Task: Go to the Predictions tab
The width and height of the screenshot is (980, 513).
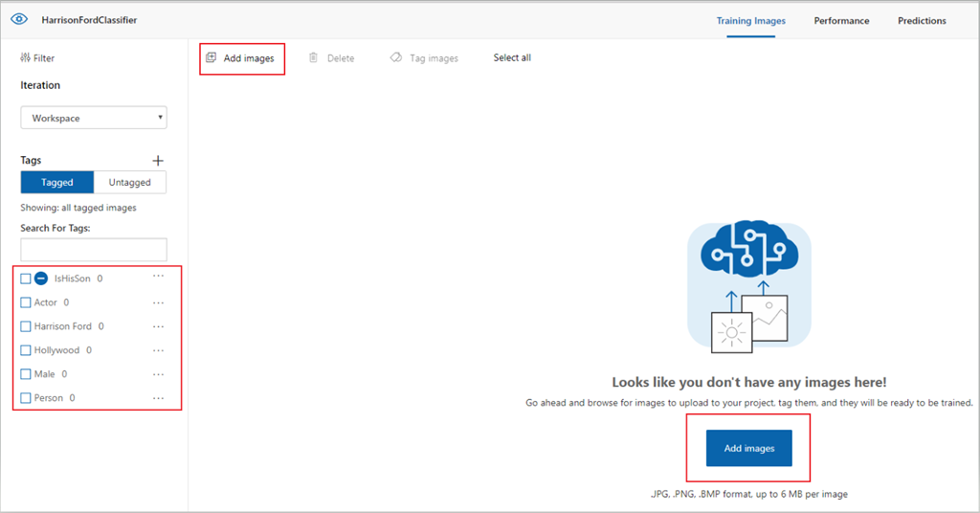Action: coord(922,20)
